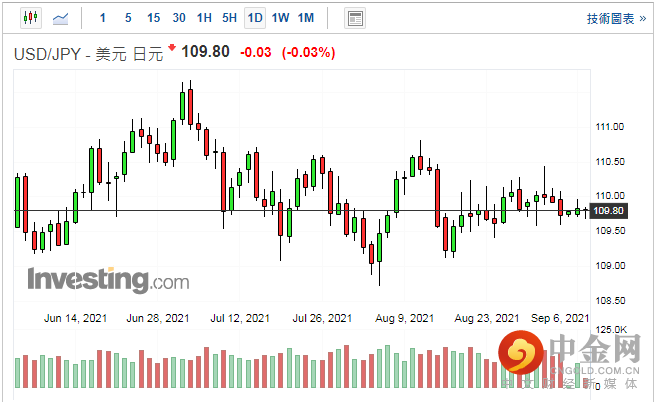
Task: Click the Aug 9, 2021 date label
Action: 406,318
